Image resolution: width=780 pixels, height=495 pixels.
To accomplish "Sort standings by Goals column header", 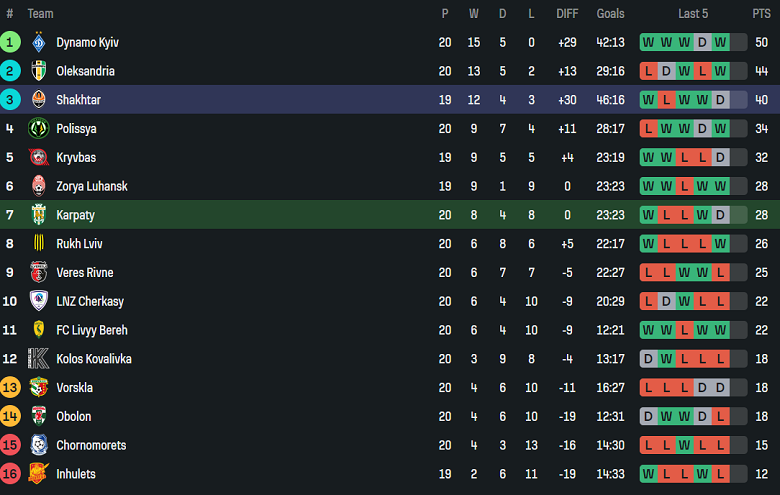I will 610,14.
